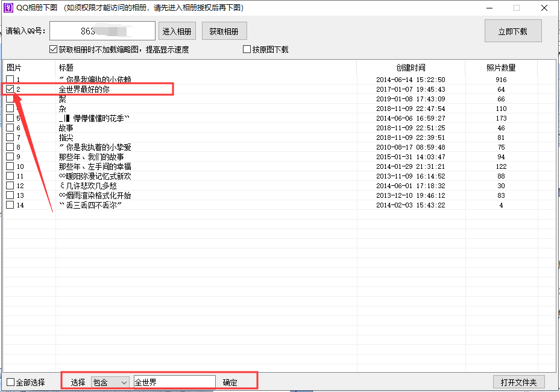Check box for 懵懵懂懂的花季 album

point(10,118)
